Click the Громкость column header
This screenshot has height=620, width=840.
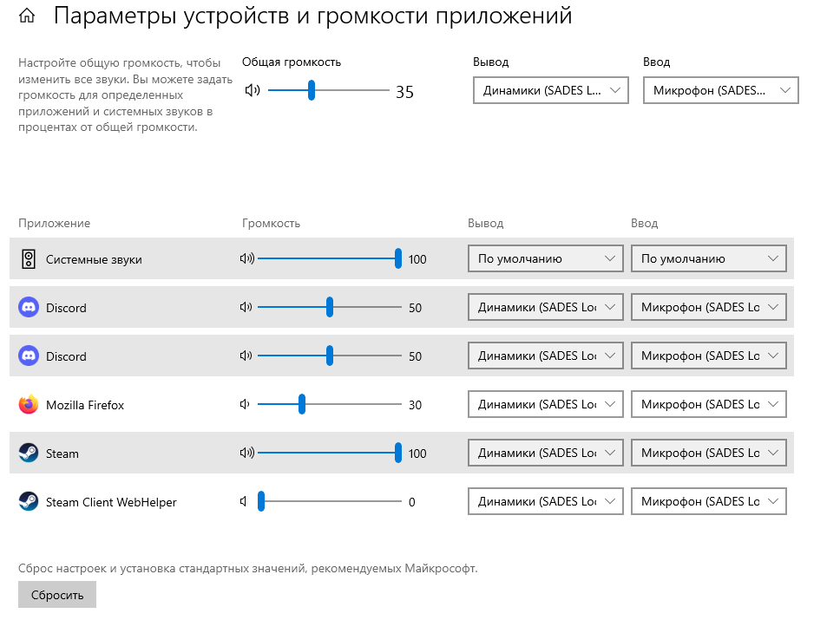[x=271, y=223]
